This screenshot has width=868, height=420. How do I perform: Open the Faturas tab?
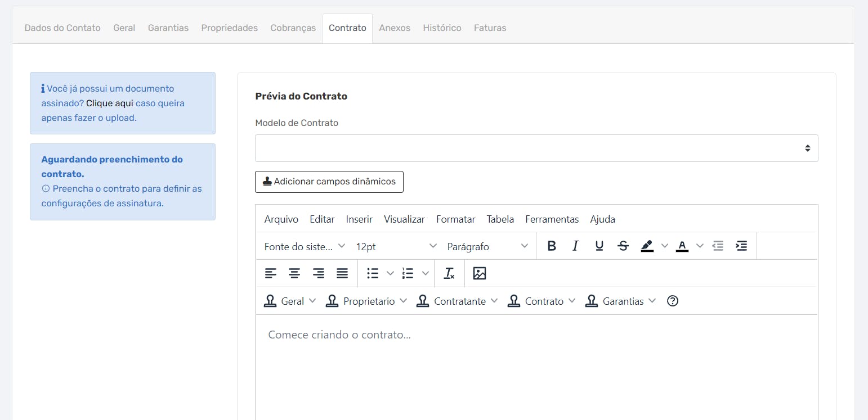coord(490,28)
